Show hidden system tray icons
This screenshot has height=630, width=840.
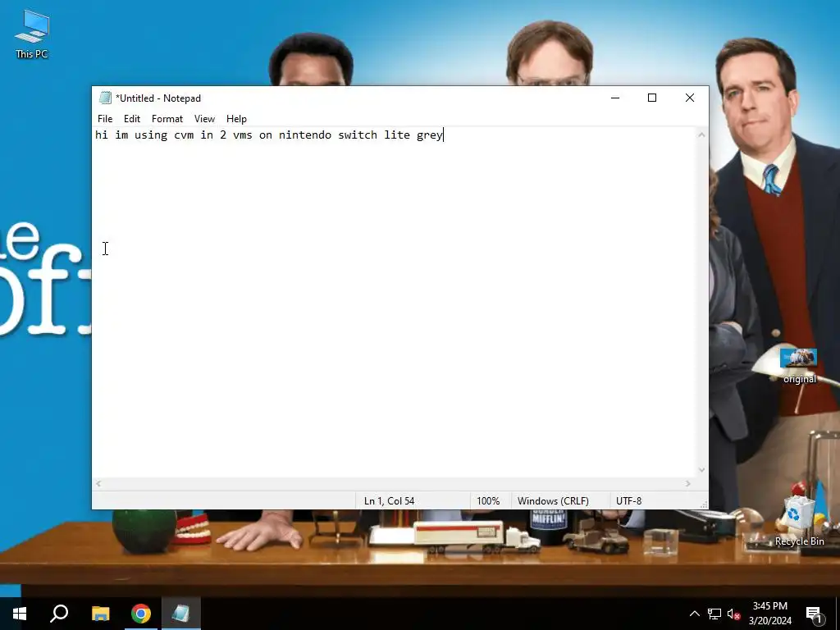pyautogui.click(x=694, y=614)
